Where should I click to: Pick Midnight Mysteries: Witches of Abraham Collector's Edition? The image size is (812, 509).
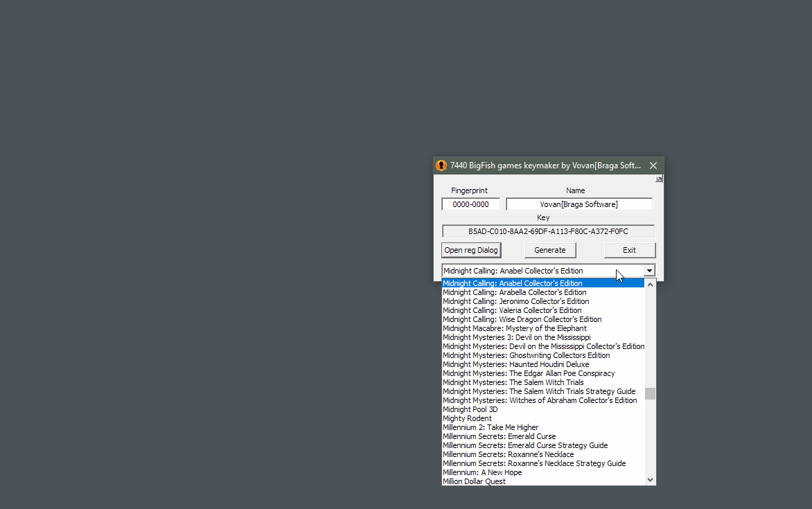pyautogui.click(x=542, y=401)
